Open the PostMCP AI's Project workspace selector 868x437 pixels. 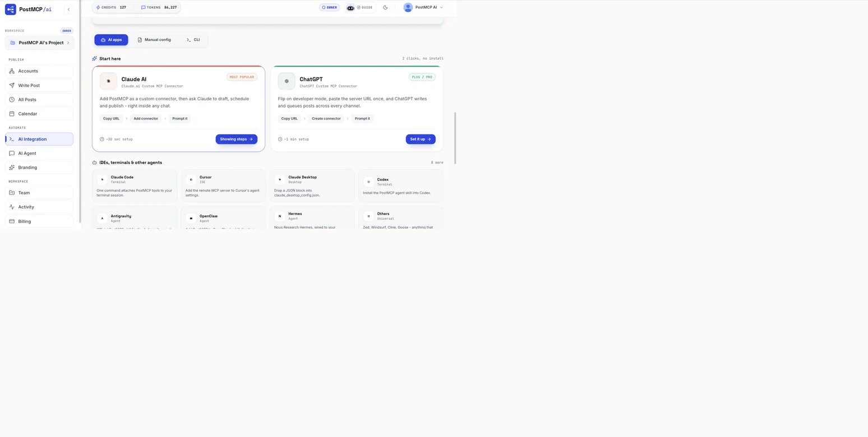click(x=39, y=43)
